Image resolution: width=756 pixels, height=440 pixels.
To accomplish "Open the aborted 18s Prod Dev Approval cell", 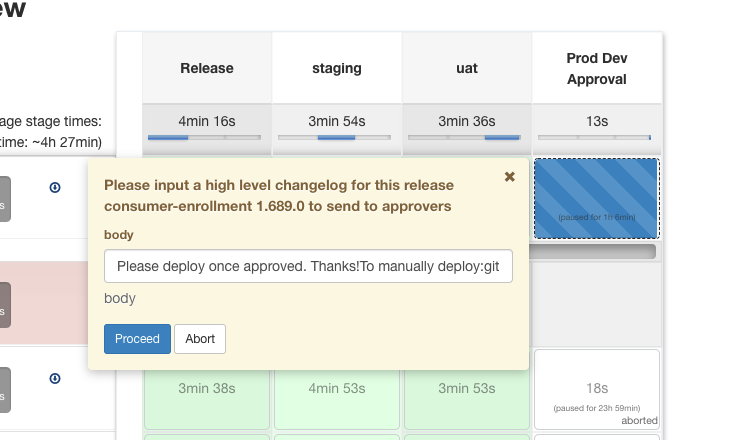I will (x=597, y=392).
